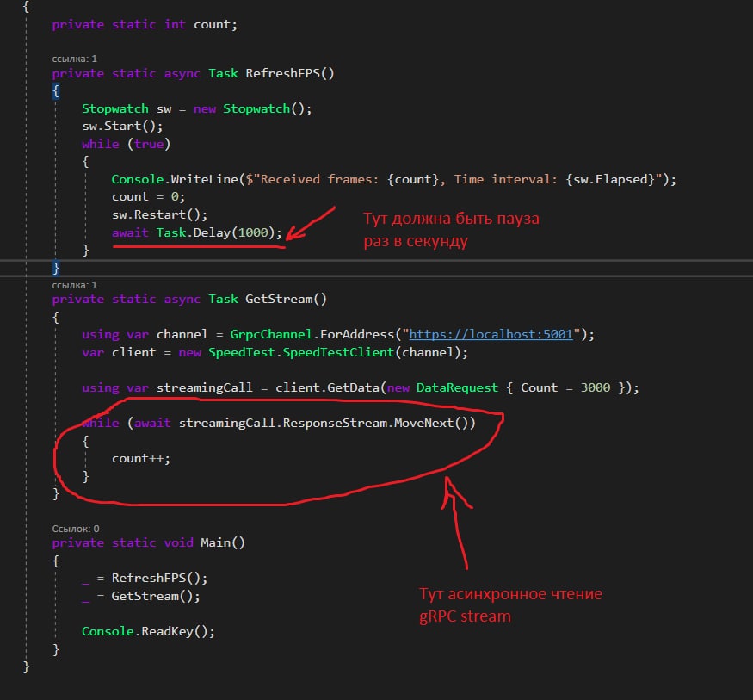
Task: Click 'await Task.Delay(1000);' line
Action: (x=197, y=232)
